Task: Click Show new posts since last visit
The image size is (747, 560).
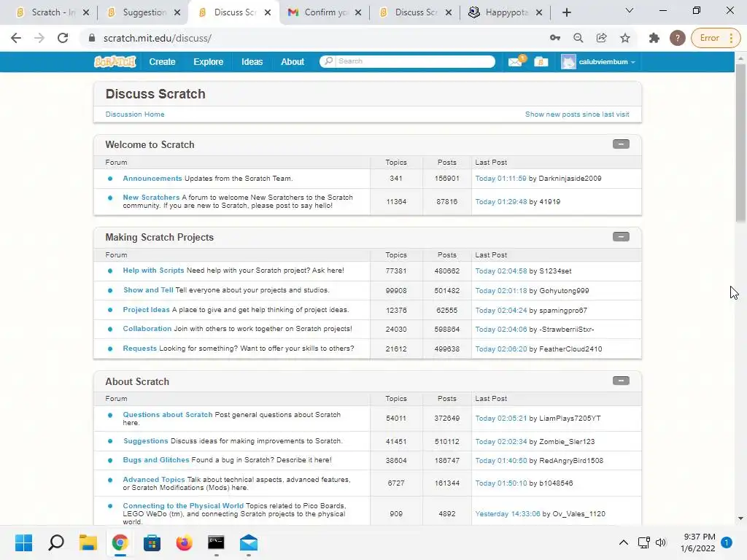Action: (x=577, y=114)
